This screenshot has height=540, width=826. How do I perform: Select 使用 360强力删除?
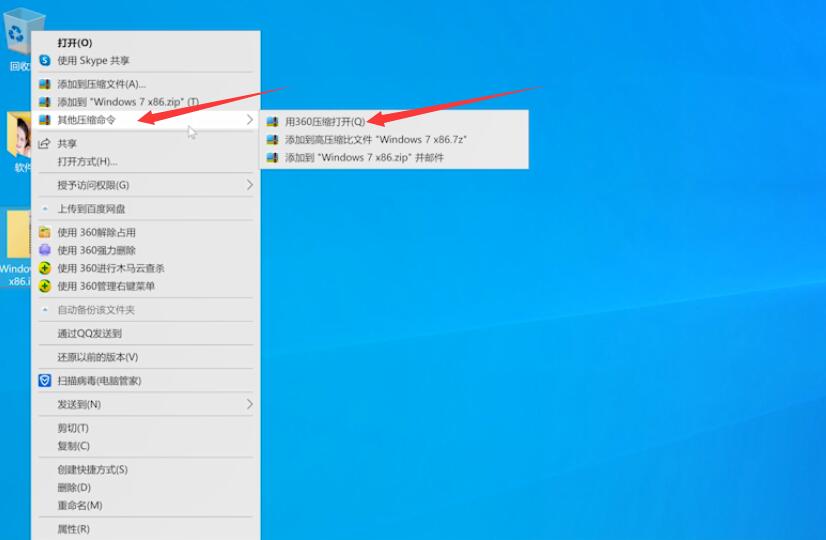[145, 250]
